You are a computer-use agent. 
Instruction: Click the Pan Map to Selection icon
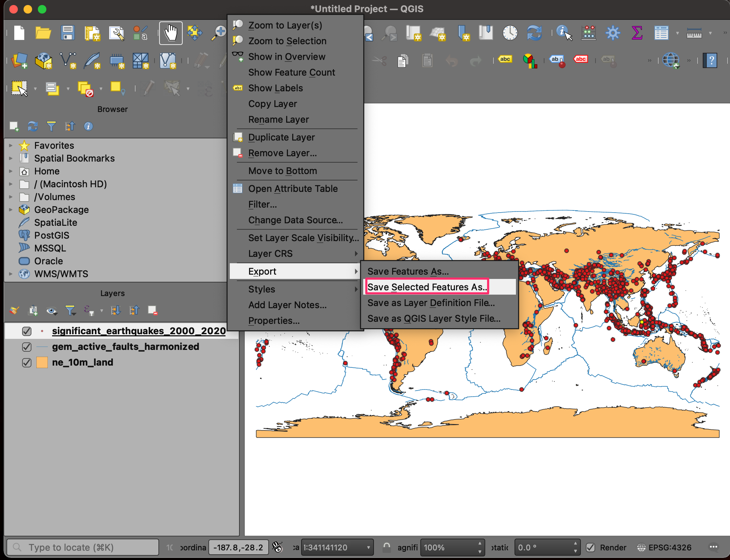(195, 33)
